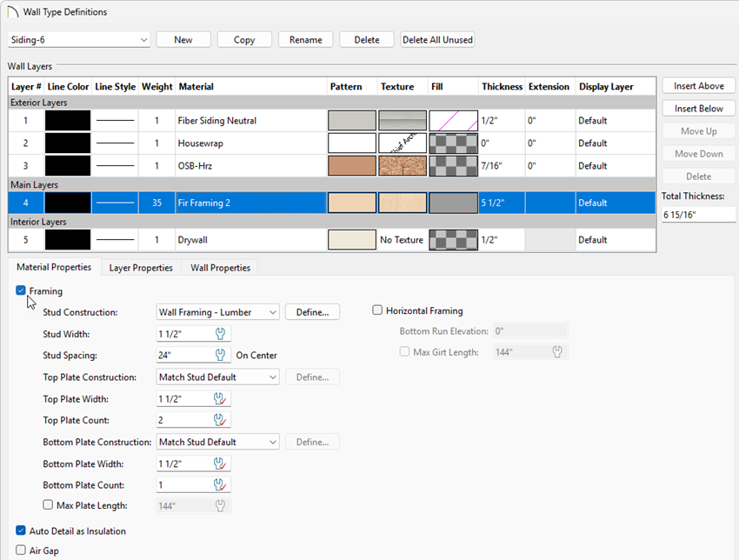Enable the Max Plate Length checkbox
739x560 pixels.
coord(48,505)
